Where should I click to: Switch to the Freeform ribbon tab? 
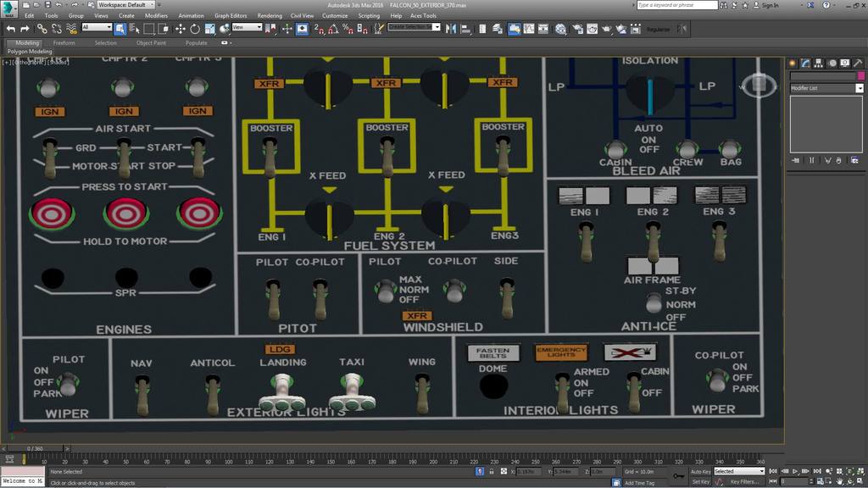pyautogui.click(x=64, y=42)
